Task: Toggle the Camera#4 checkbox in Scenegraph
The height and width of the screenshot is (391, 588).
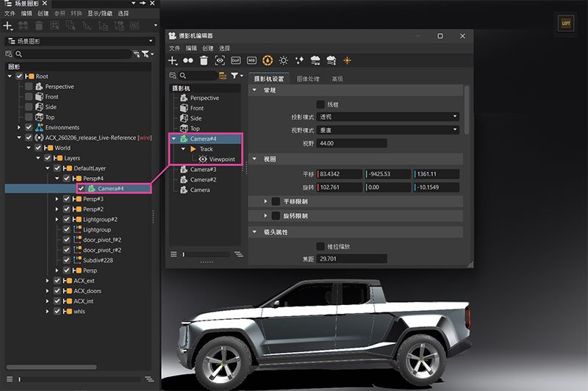Action: pos(81,189)
